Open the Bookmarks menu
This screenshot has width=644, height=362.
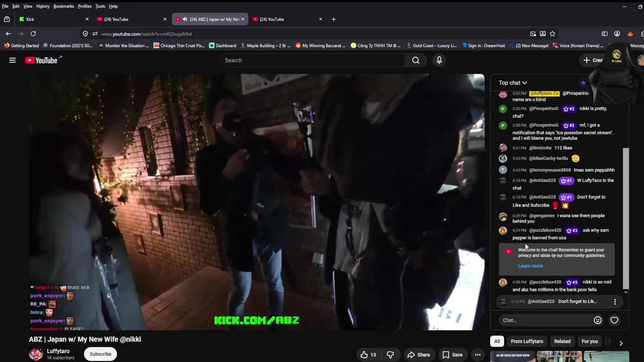(x=63, y=6)
